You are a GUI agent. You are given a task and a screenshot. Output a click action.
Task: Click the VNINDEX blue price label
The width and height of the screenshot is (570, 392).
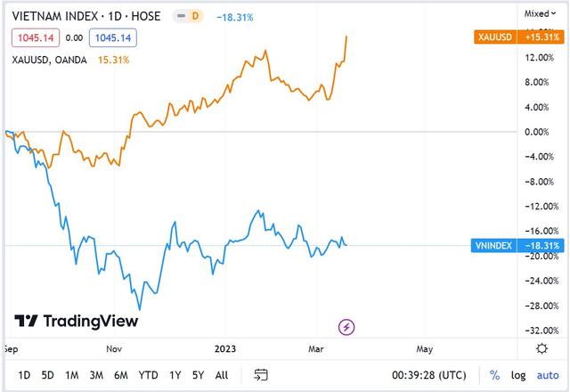tap(517, 246)
